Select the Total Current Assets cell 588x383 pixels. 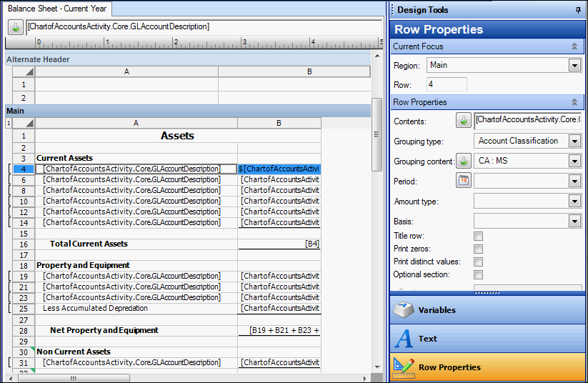pyautogui.click(x=136, y=244)
